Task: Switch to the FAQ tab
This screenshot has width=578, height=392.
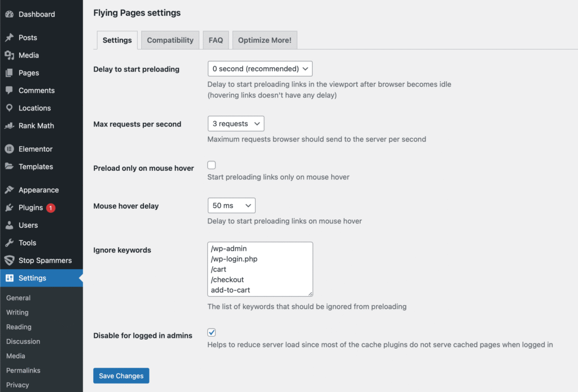Action: point(216,40)
